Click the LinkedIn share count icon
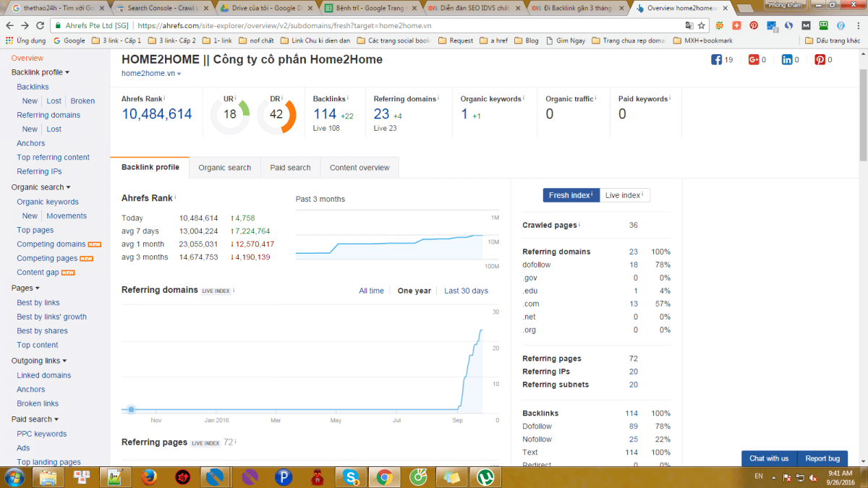868x488 pixels. click(x=786, y=60)
